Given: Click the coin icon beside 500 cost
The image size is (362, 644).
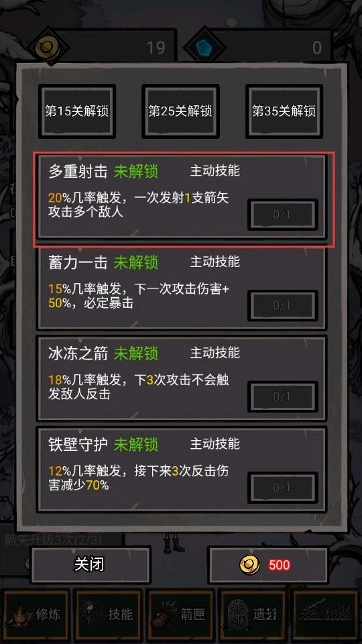Looking at the screenshot, I should tap(249, 565).
